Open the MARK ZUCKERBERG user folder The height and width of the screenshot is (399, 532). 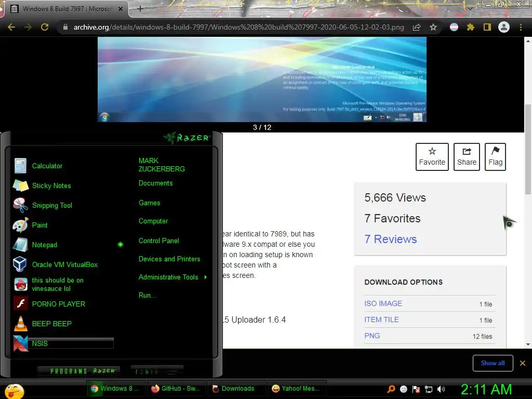[162, 165]
